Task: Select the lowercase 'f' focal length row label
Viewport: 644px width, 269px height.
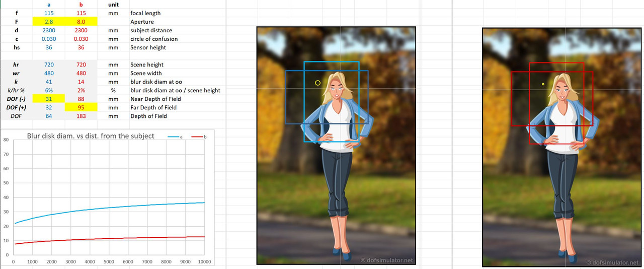Action: [16, 13]
